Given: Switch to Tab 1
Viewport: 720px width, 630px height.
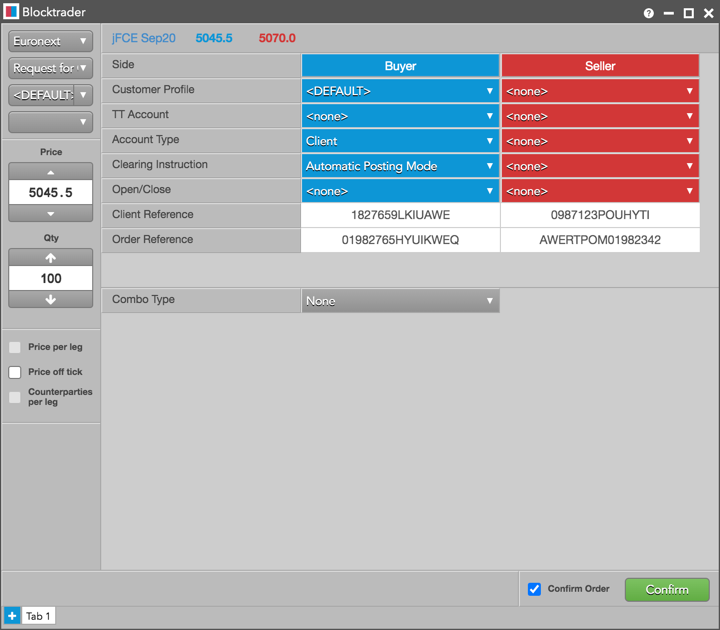Looking at the screenshot, I should 38,616.
